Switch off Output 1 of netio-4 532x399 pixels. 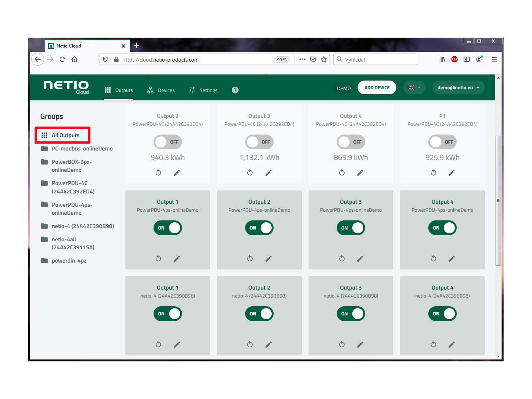[x=168, y=314]
